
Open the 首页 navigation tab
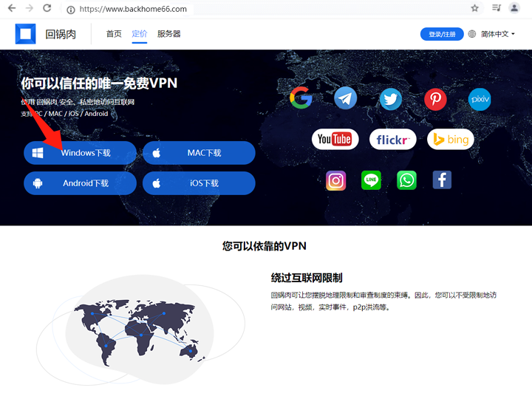click(114, 34)
